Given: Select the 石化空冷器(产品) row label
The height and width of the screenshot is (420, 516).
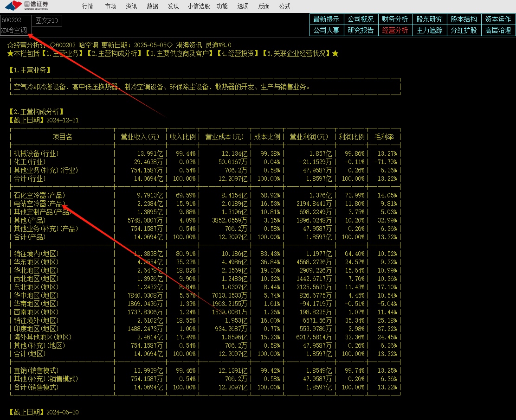Looking at the screenshot, I should 39,195.
